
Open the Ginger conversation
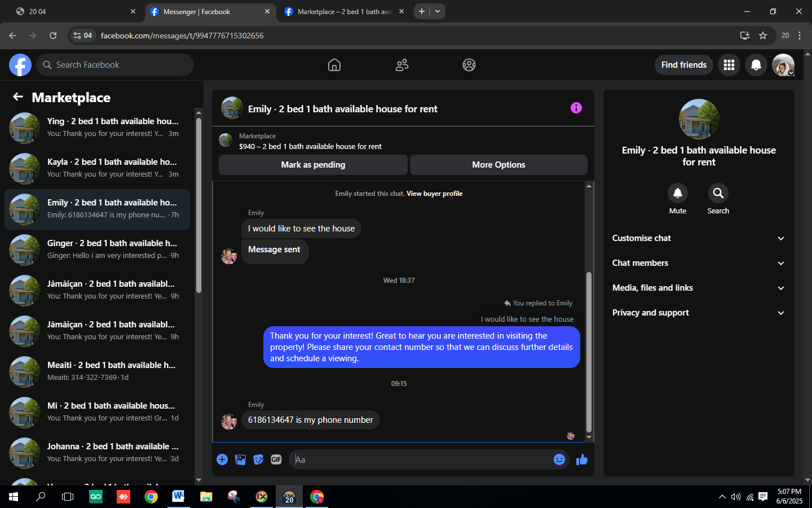(x=97, y=249)
